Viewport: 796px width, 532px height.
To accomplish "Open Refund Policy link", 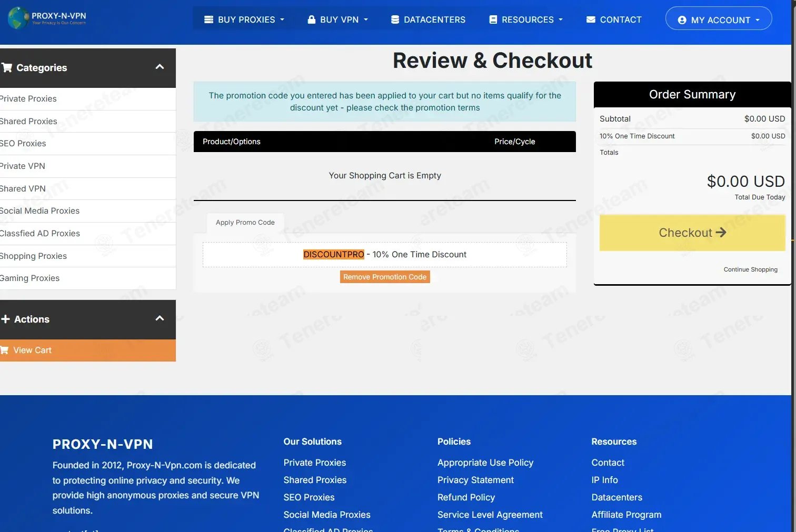I will point(466,497).
